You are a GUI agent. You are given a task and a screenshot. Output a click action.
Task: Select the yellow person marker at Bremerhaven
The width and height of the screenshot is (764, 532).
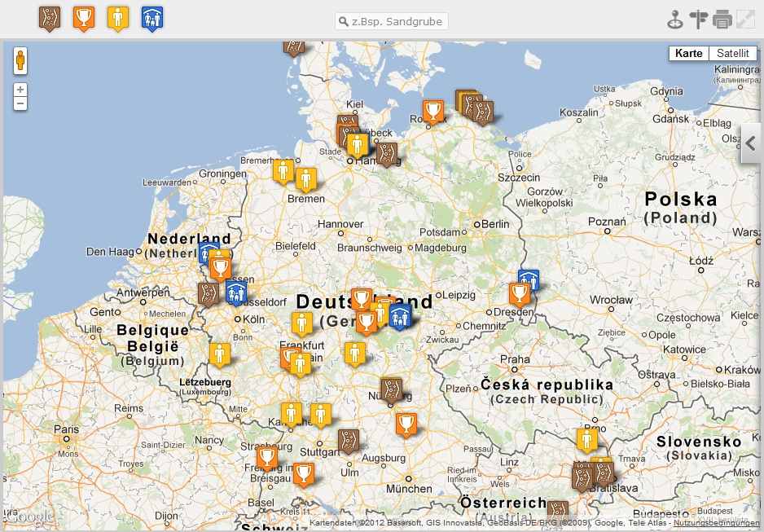pos(283,170)
